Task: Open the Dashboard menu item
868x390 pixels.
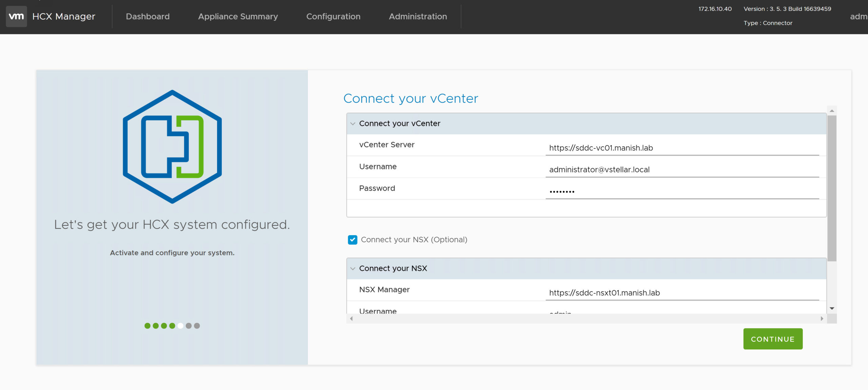Action: tap(147, 16)
